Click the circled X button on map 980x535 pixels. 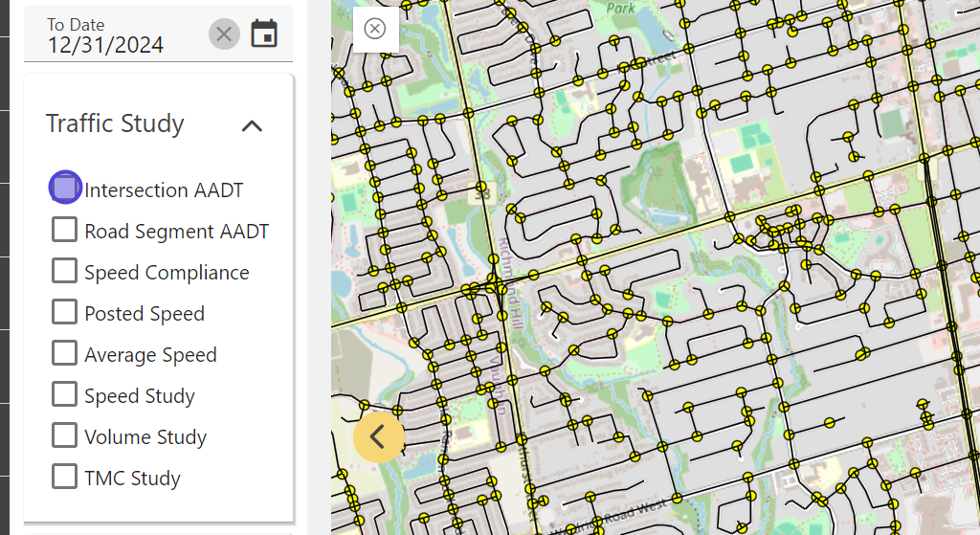click(x=375, y=29)
